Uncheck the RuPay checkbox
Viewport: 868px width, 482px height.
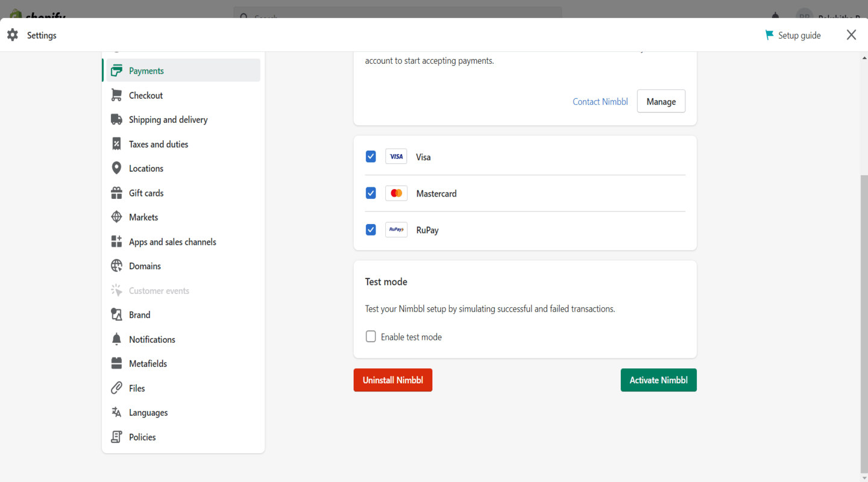coord(371,230)
